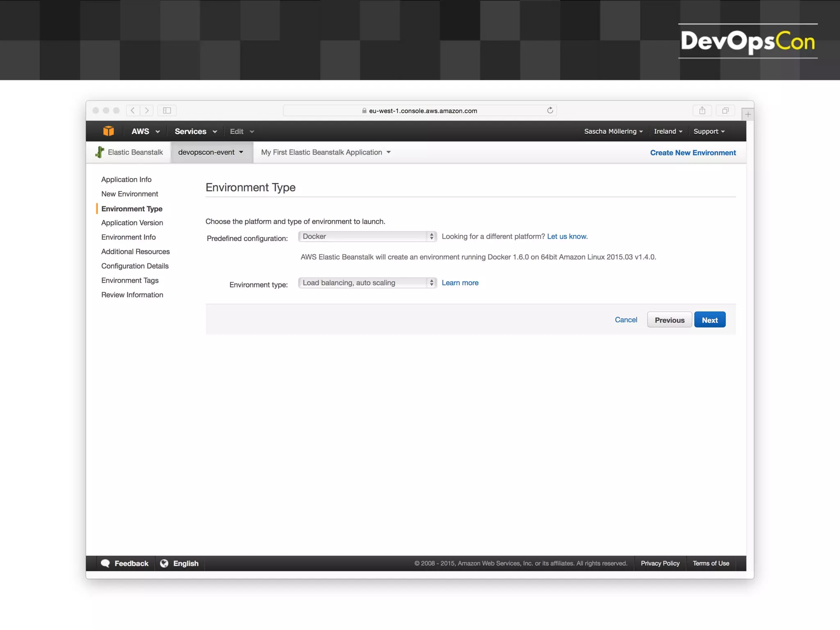Open the Environment type dropdown
The image size is (840, 630).
click(x=367, y=283)
